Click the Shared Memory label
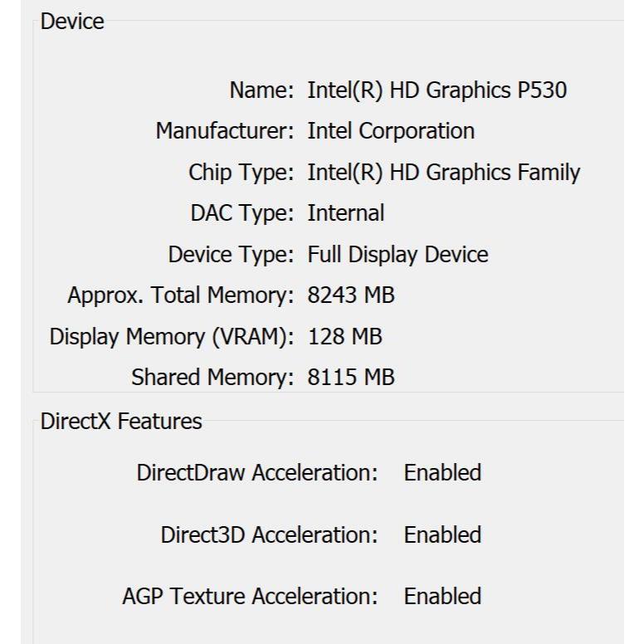 pyautogui.click(x=212, y=378)
